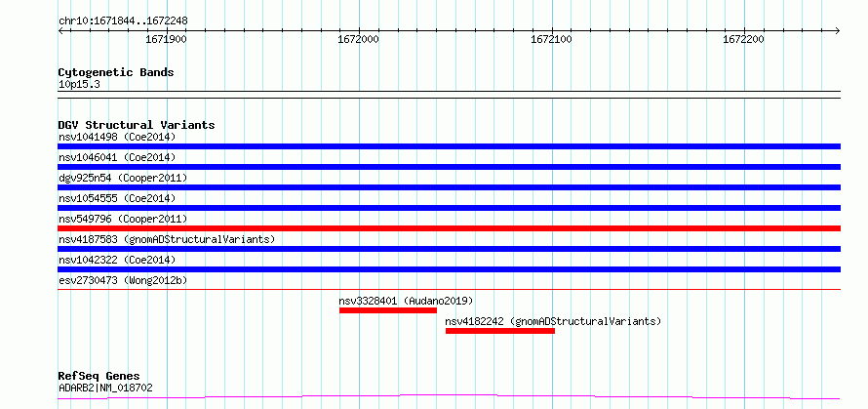This screenshot has width=868, height=409.
Task: Click the 1672100 ruler position label
Action: pyautogui.click(x=551, y=39)
